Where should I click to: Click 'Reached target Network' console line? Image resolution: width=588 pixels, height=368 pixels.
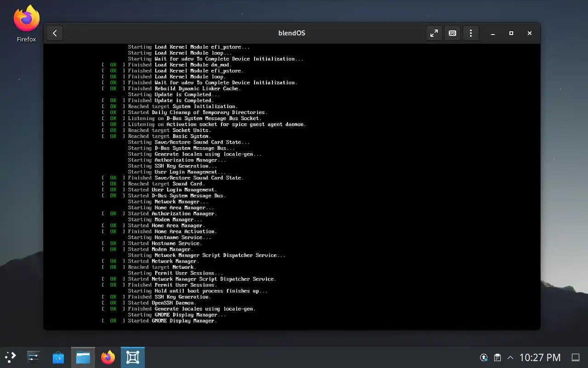pyautogui.click(x=150, y=267)
